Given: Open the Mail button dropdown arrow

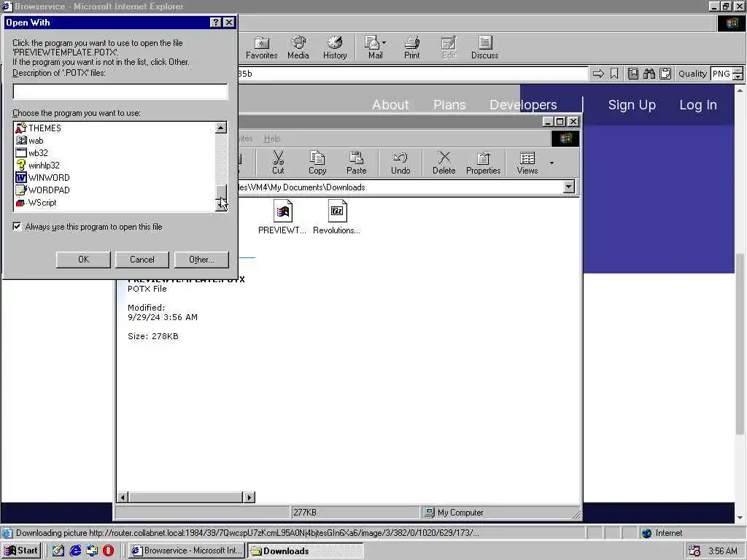Looking at the screenshot, I should pyautogui.click(x=384, y=42).
